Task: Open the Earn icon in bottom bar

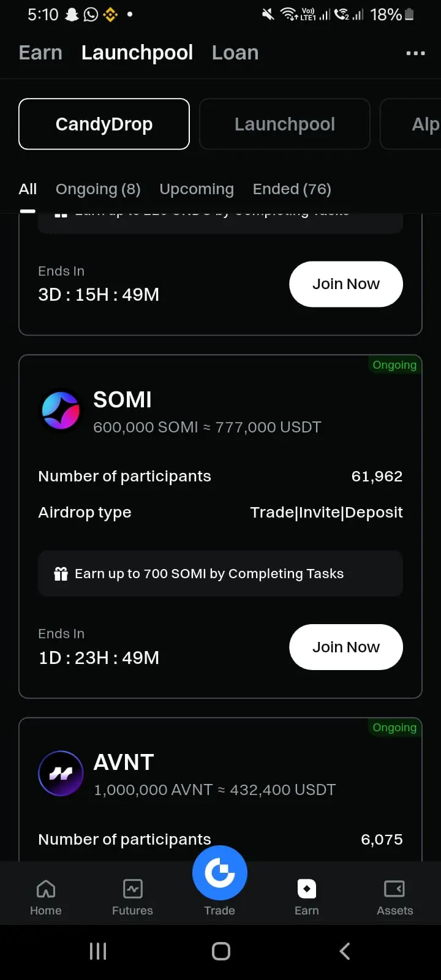Action: coord(306,889)
